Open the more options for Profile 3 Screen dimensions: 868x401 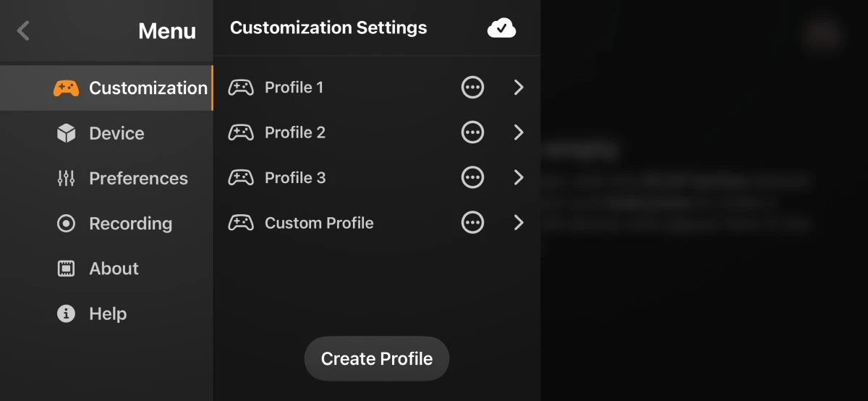[472, 177]
